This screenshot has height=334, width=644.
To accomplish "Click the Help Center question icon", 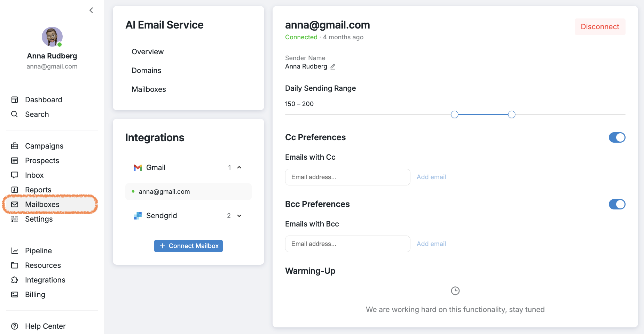I will 15,326.
